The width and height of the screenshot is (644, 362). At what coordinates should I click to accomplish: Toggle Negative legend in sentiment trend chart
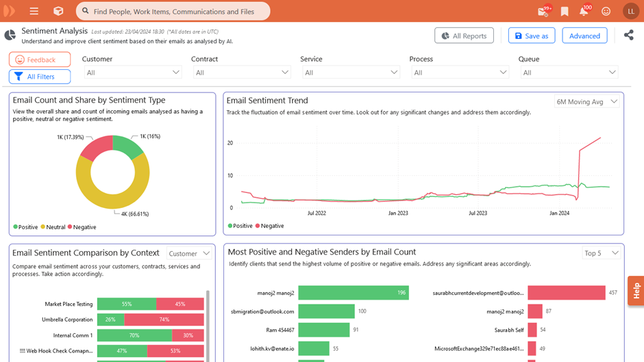coord(269,226)
